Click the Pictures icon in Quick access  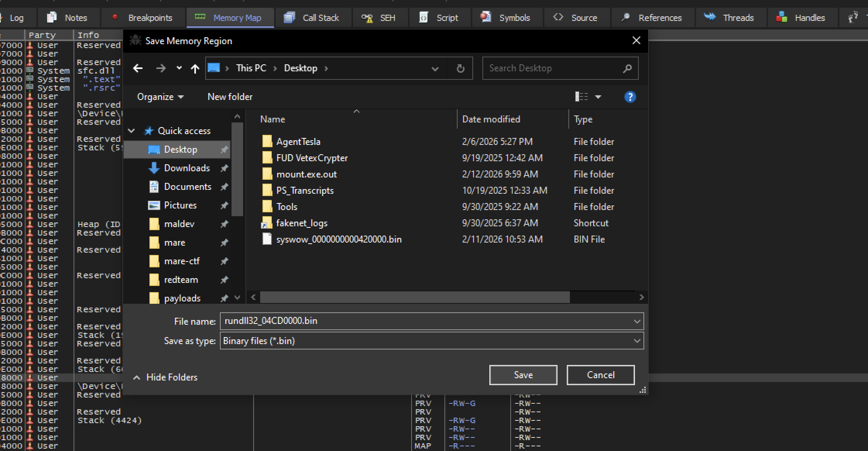pyautogui.click(x=154, y=205)
